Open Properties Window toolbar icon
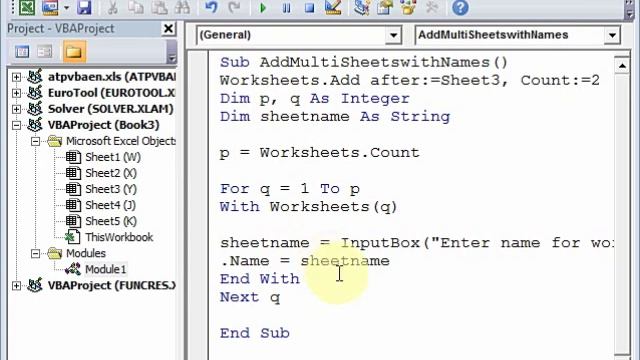Viewport: 640px width, 360px height. coord(384,7)
